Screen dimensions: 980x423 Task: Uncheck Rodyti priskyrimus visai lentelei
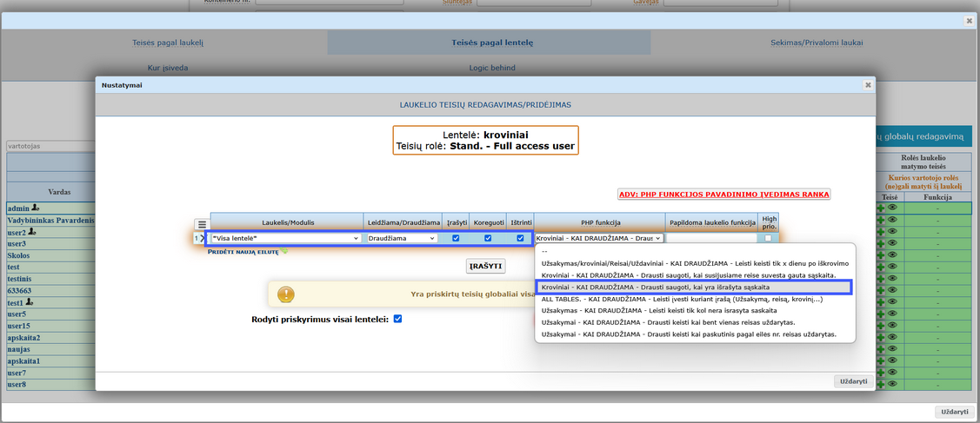click(x=397, y=319)
